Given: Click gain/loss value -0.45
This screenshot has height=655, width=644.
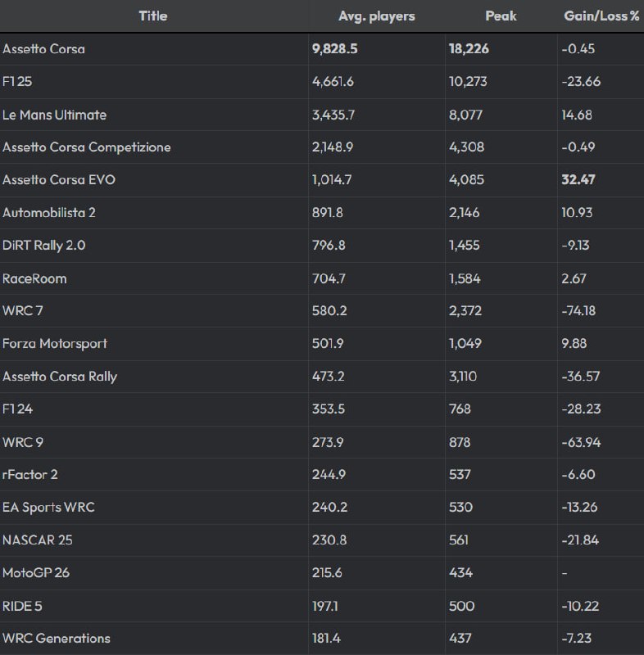Looking at the screenshot, I should point(578,49).
